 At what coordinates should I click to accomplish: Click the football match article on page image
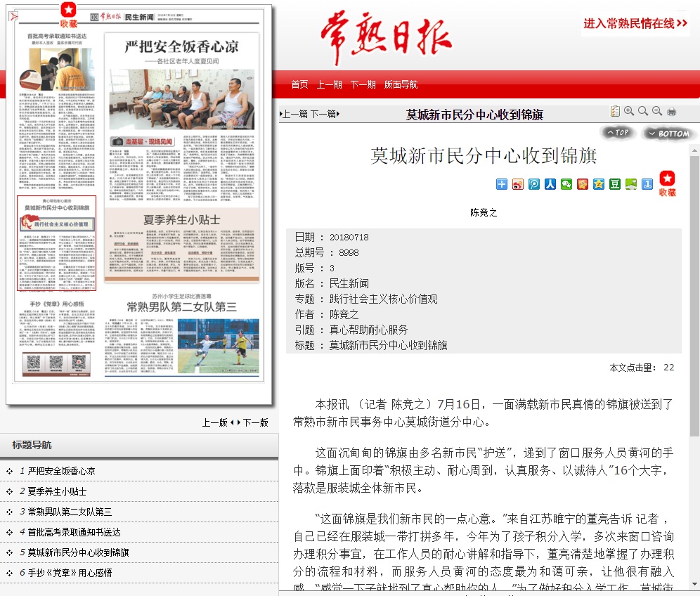click(182, 335)
